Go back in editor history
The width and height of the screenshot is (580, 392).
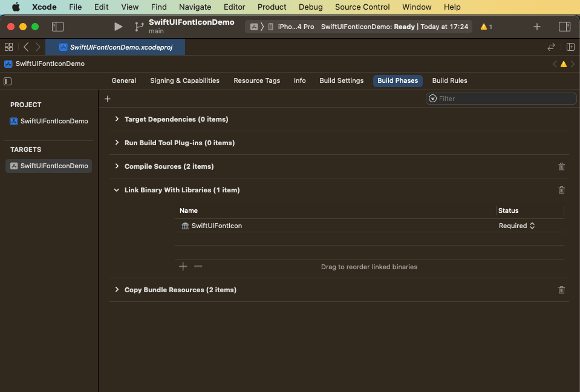coord(26,47)
